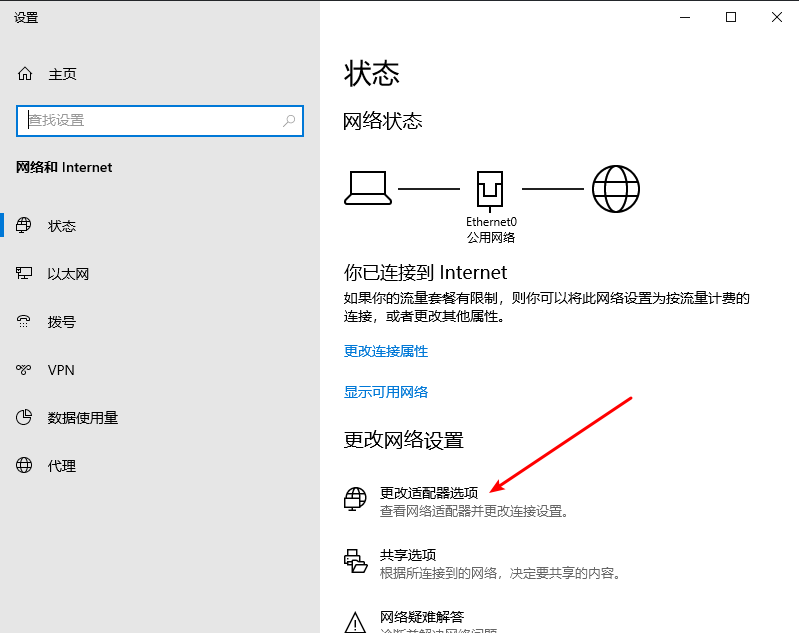Open the 更改连接属性 link
The width and height of the screenshot is (799, 633).
click(386, 351)
